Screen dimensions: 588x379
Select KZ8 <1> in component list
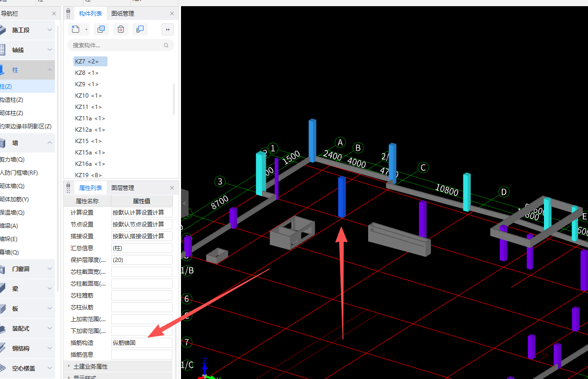[x=87, y=73]
